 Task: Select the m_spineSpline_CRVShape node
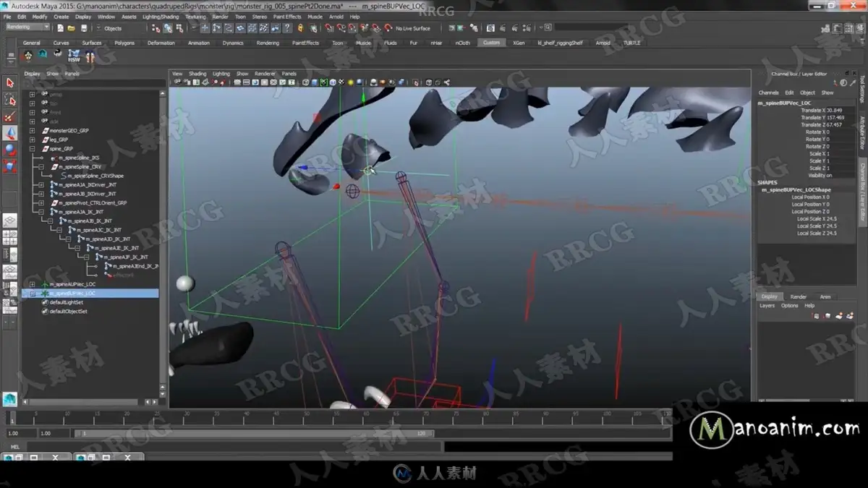pos(95,176)
